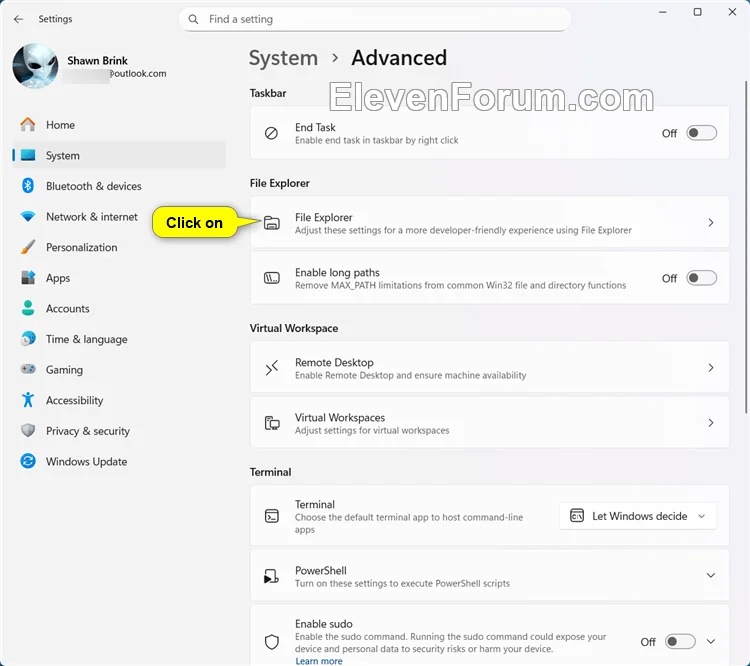This screenshot has width=750, height=666.
Task: Open Personalization settings
Action: (x=119, y=247)
